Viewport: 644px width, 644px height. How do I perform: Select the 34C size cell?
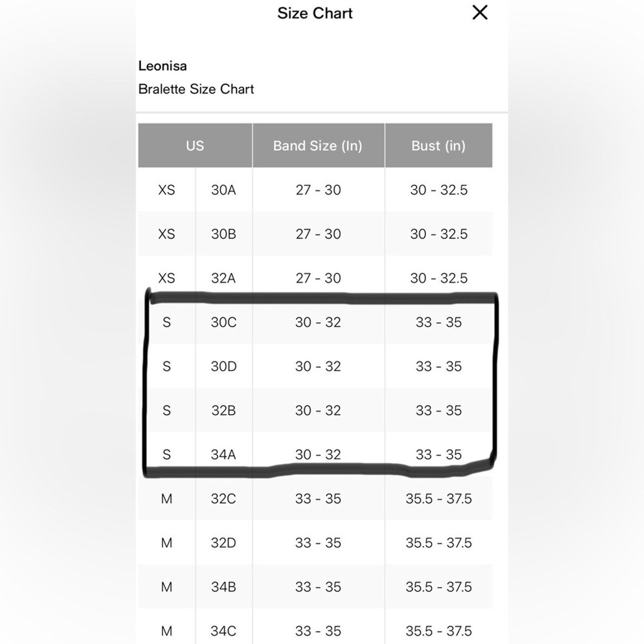(223, 631)
